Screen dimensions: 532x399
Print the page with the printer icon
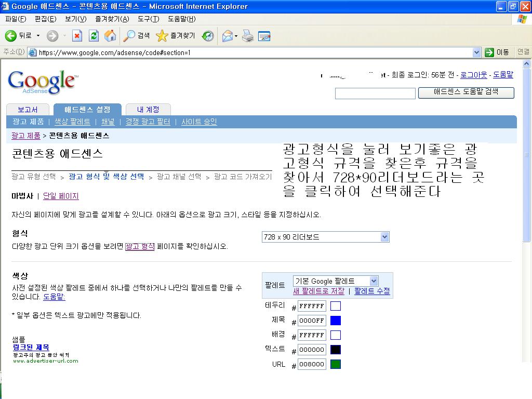[x=248, y=36]
